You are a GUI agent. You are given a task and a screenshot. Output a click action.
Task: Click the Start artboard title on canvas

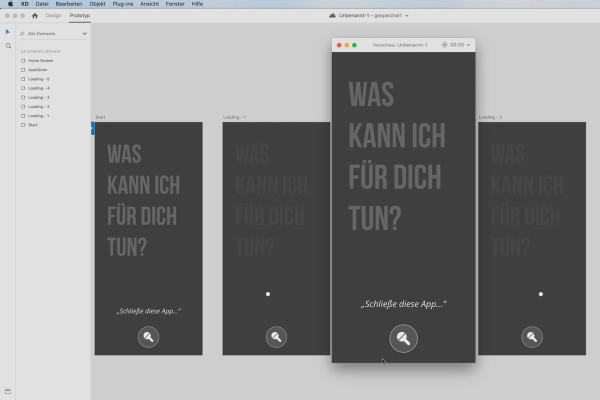point(100,117)
